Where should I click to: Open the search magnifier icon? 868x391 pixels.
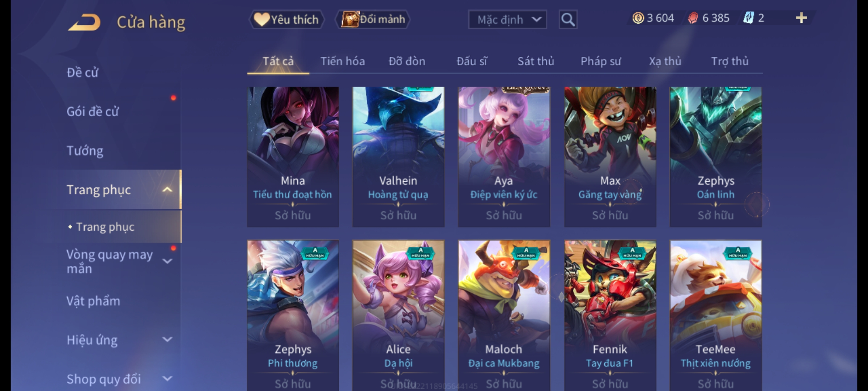(x=568, y=20)
